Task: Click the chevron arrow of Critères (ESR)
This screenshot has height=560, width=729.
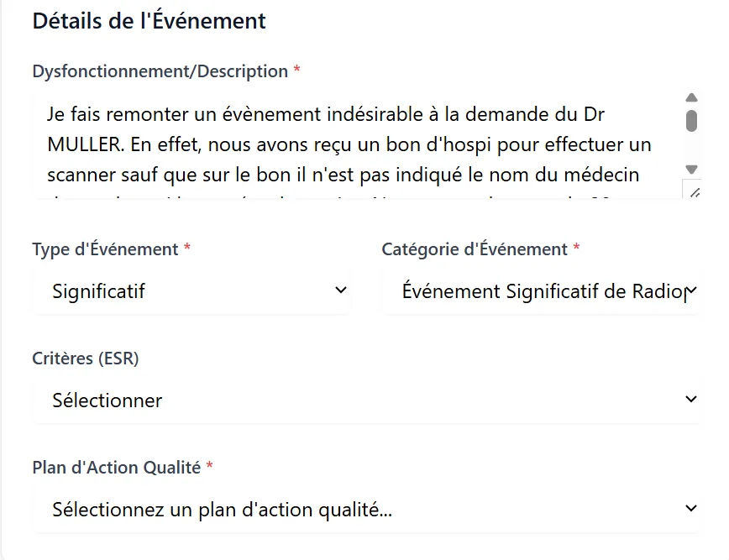Action: 691,399
